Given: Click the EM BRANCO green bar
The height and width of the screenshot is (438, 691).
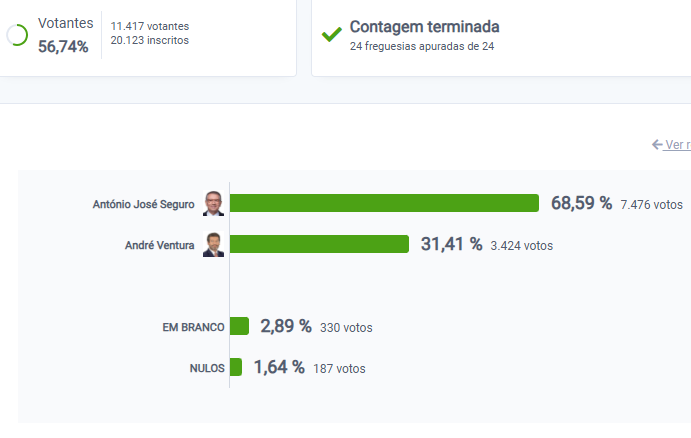Looking at the screenshot, I should pyautogui.click(x=239, y=327).
